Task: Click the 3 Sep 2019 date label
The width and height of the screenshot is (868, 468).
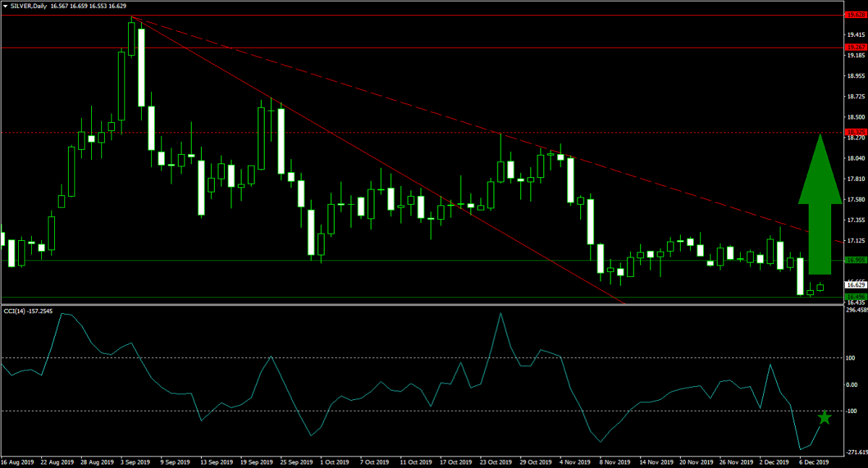Action: [135, 461]
